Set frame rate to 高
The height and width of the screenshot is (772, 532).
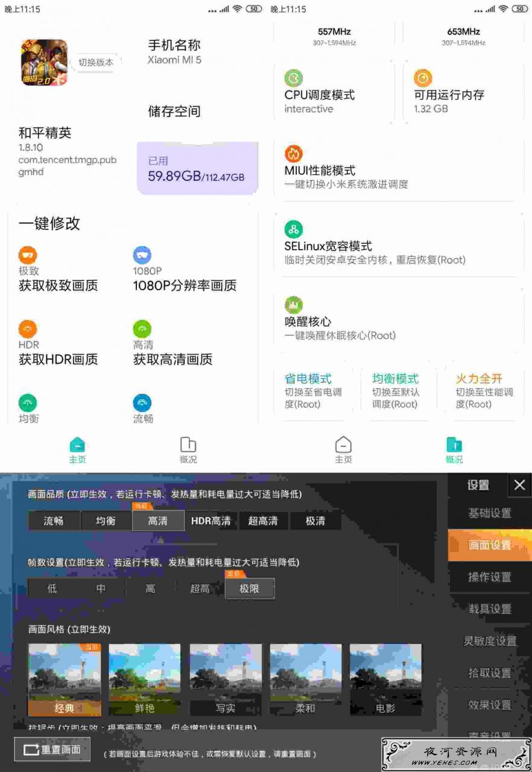(150, 589)
